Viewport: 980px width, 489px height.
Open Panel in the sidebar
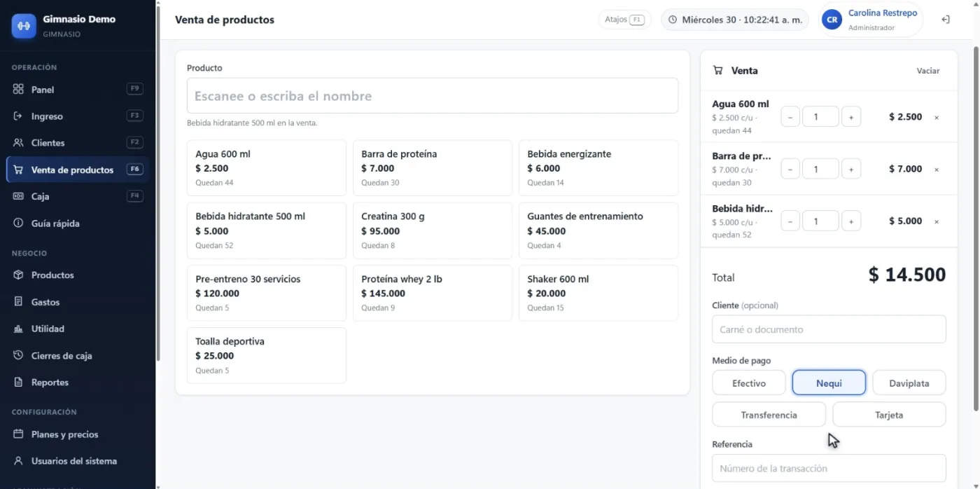[78, 89]
